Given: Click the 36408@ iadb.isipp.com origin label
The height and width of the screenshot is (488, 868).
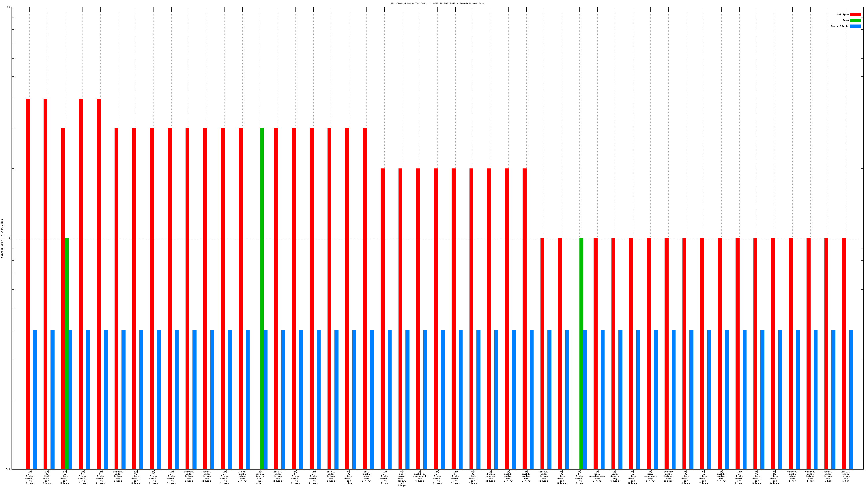Looking at the screenshot, I should click(668, 476).
